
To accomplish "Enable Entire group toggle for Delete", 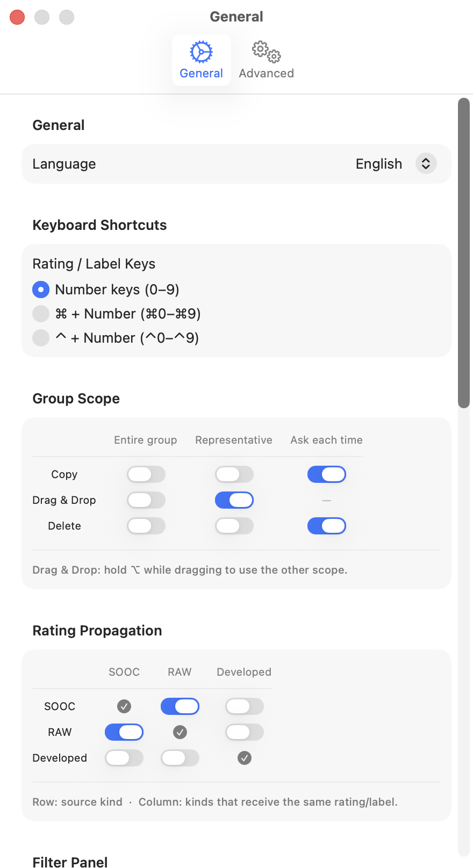I will pyautogui.click(x=146, y=526).
